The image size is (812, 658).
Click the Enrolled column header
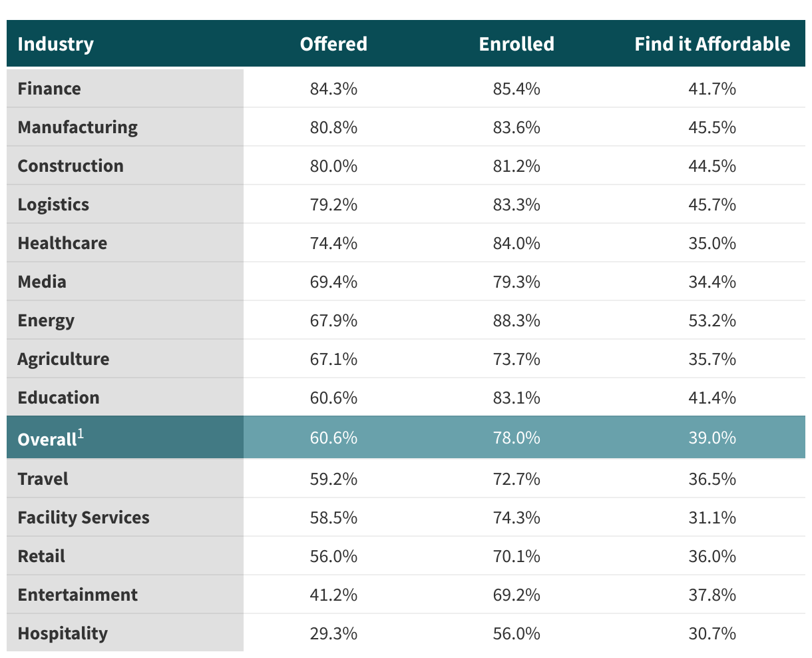(x=516, y=44)
